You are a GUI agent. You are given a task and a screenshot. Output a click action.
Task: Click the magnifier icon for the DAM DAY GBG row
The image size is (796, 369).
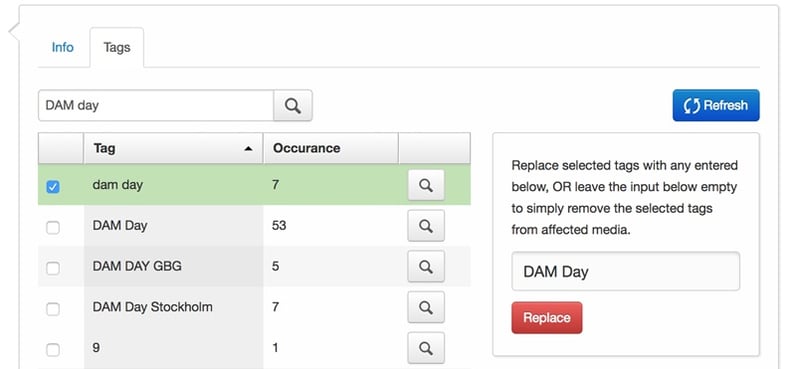click(x=426, y=266)
